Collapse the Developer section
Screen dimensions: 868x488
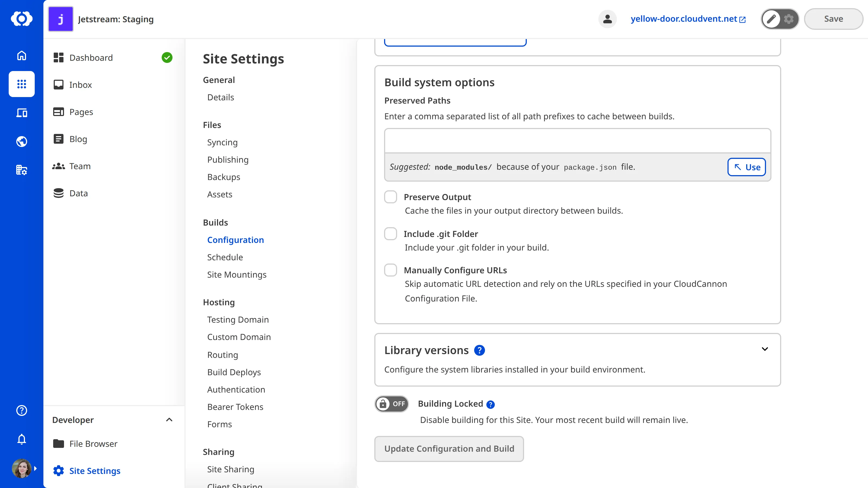coord(169,420)
